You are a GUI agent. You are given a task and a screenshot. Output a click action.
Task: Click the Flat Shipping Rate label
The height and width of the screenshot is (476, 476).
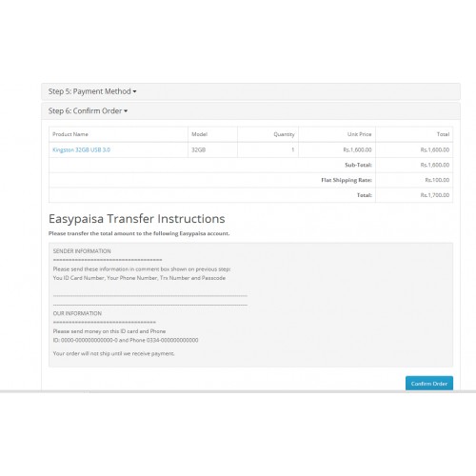pyautogui.click(x=347, y=180)
